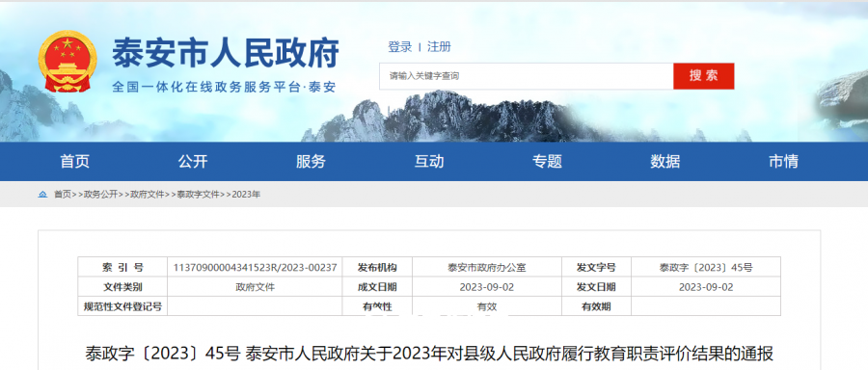Click the 索引号 label cell
The image size is (868, 370).
pyautogui.click(x=122, y=268)
